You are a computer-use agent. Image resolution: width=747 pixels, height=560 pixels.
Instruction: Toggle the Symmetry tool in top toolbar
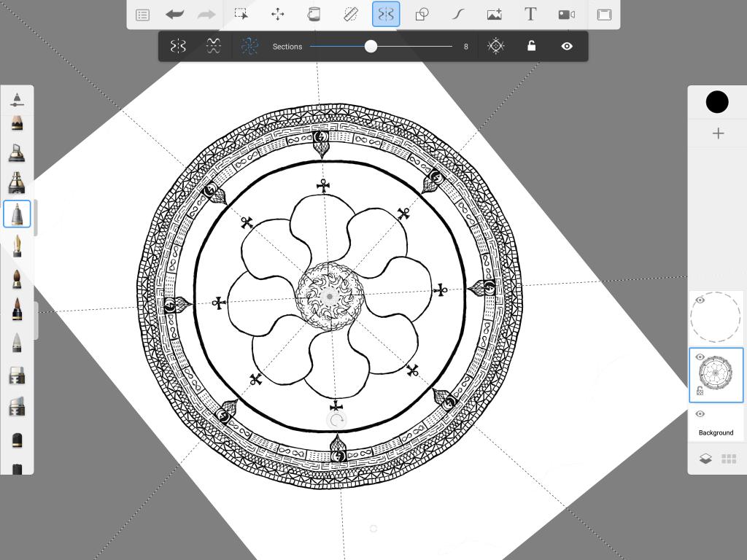pyautogui.click(x=386, y=15)
